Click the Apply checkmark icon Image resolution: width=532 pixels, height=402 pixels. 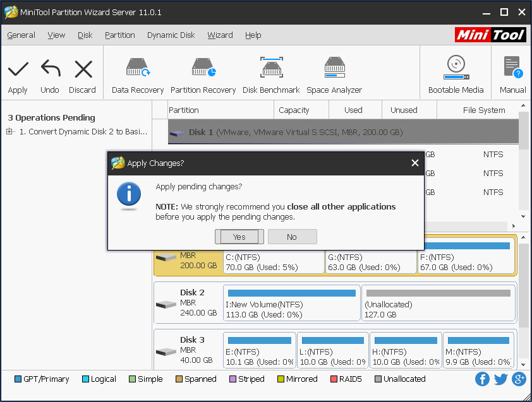pyautogui.click(x=18, y=69)
